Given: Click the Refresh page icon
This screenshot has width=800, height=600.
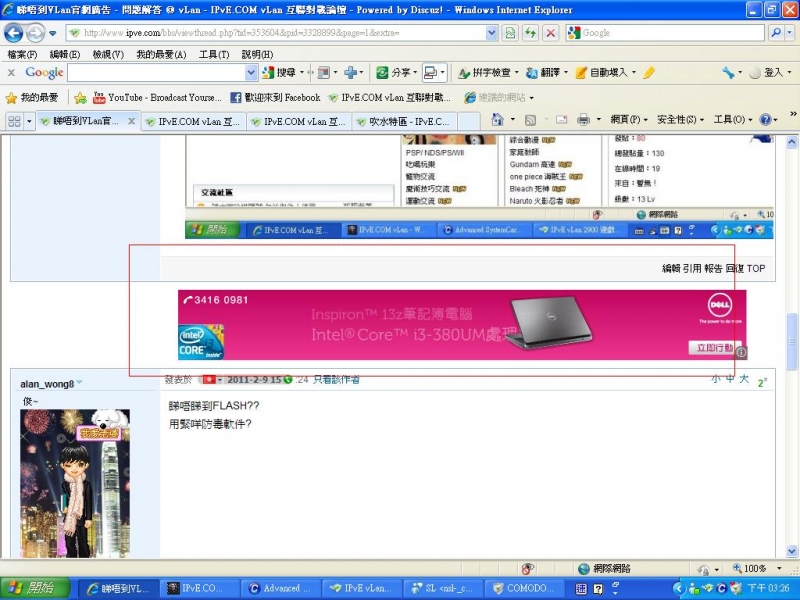Looking at the screenshot, I should (531, 33).
